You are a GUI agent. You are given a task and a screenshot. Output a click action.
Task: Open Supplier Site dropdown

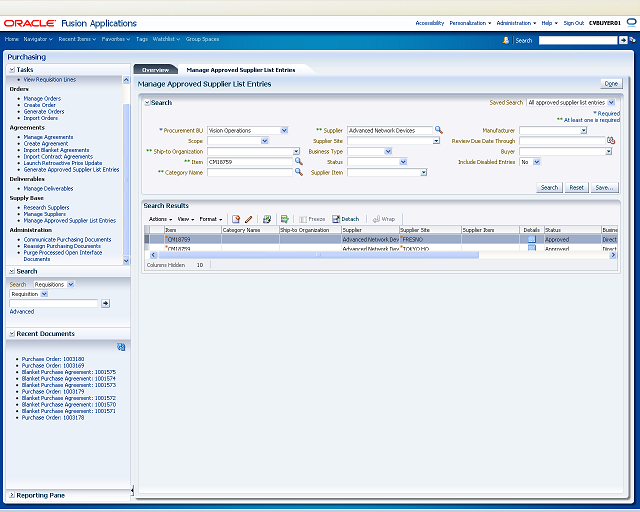(436, 141)
